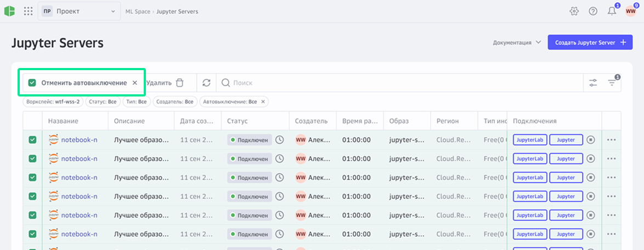Click the Подключения column header
The image size is (644, 250).
pos(535,121)
